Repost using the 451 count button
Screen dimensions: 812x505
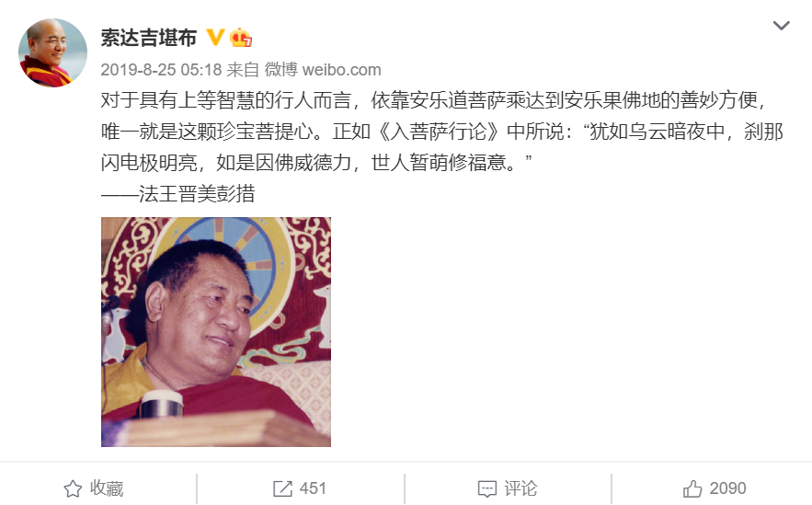(300, 488)
